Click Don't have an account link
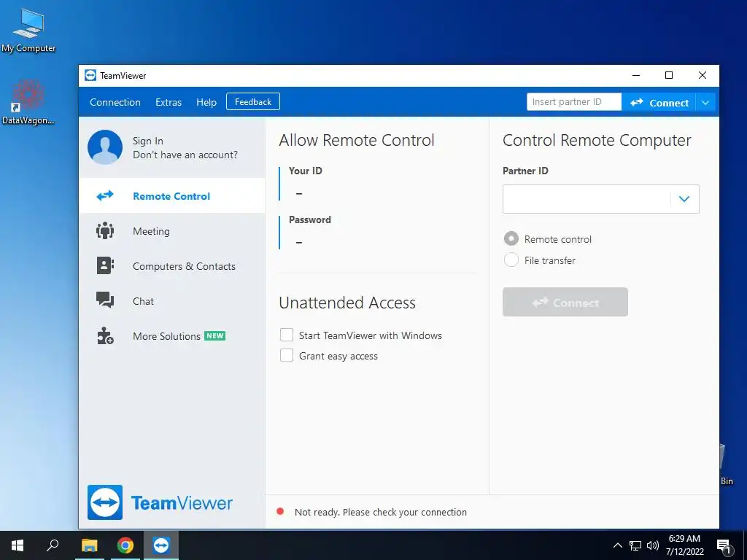 click(185, 155)
